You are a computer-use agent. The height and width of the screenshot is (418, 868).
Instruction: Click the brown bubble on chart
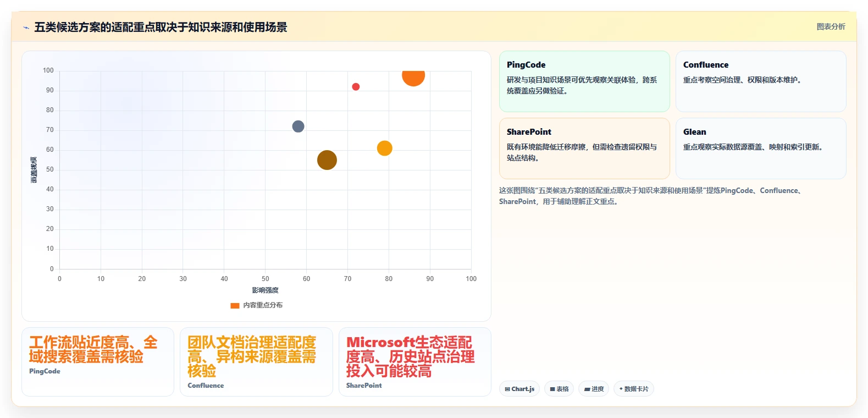[327, 160]
